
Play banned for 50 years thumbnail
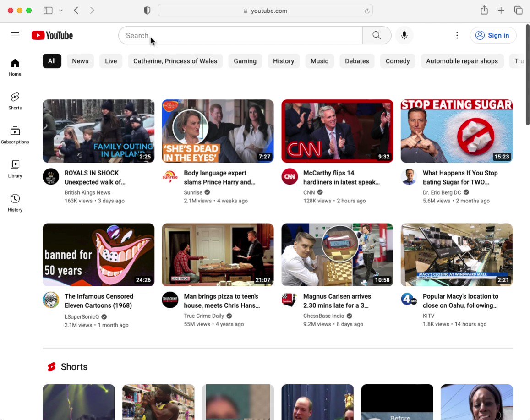click(x=98, y=255)
